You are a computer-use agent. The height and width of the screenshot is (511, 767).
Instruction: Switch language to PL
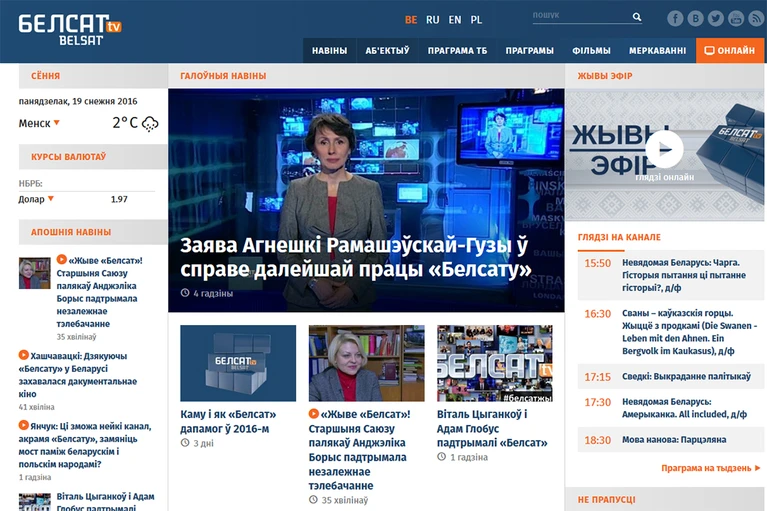[x=476, y=20]
